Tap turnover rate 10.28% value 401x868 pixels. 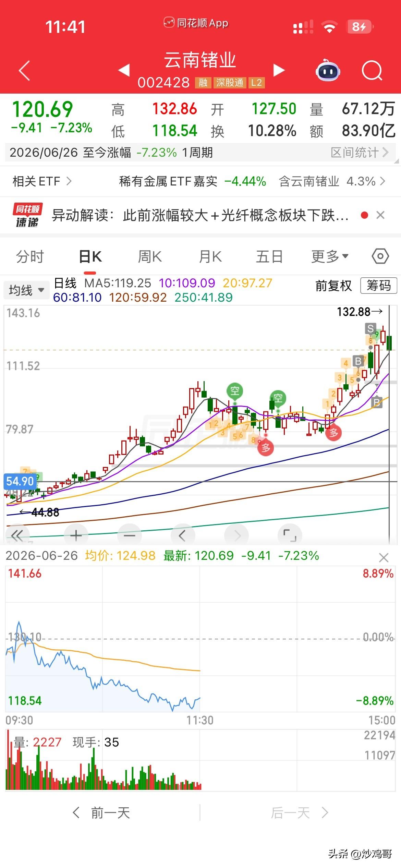[272, 131]
